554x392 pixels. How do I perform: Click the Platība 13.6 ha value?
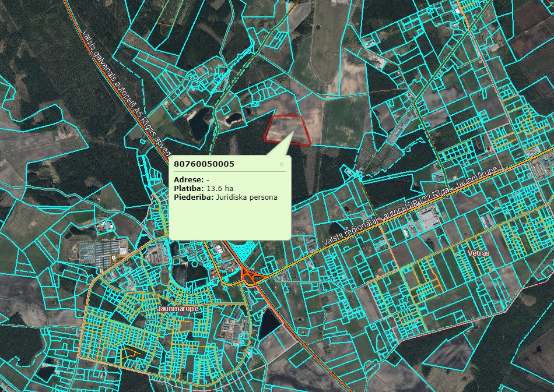click(x=221, y=189)
